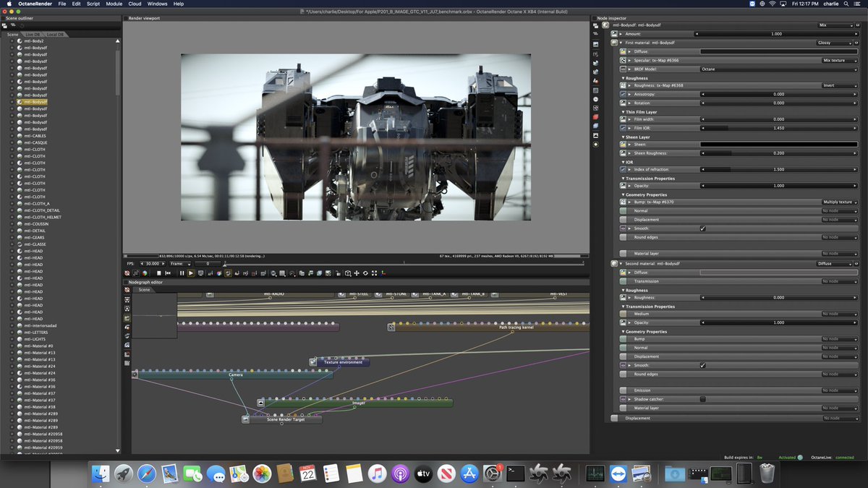Open Finder from the Dock
868x488 pixels.
[101, 474]
